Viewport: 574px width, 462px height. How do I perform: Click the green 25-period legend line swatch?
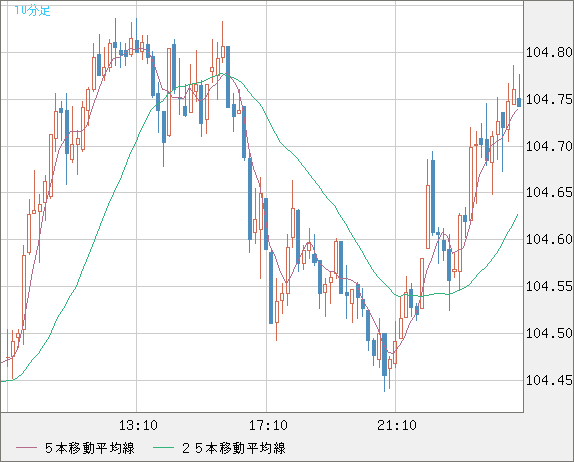[163, 448]
